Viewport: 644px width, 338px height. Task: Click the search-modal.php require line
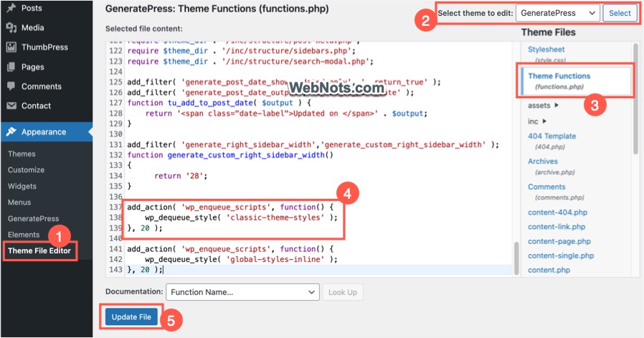(250, 61)
